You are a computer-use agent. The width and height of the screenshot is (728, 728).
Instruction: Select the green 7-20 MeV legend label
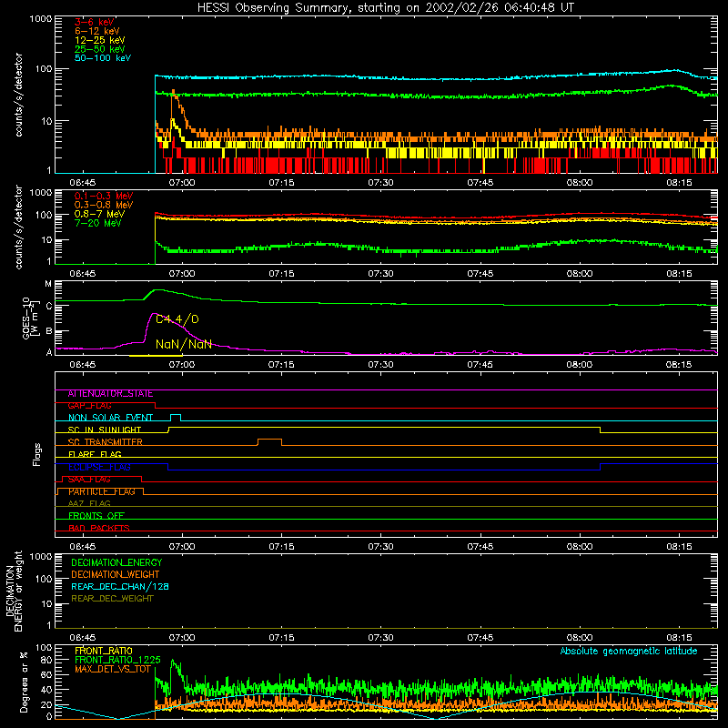(x=97, y=223)
